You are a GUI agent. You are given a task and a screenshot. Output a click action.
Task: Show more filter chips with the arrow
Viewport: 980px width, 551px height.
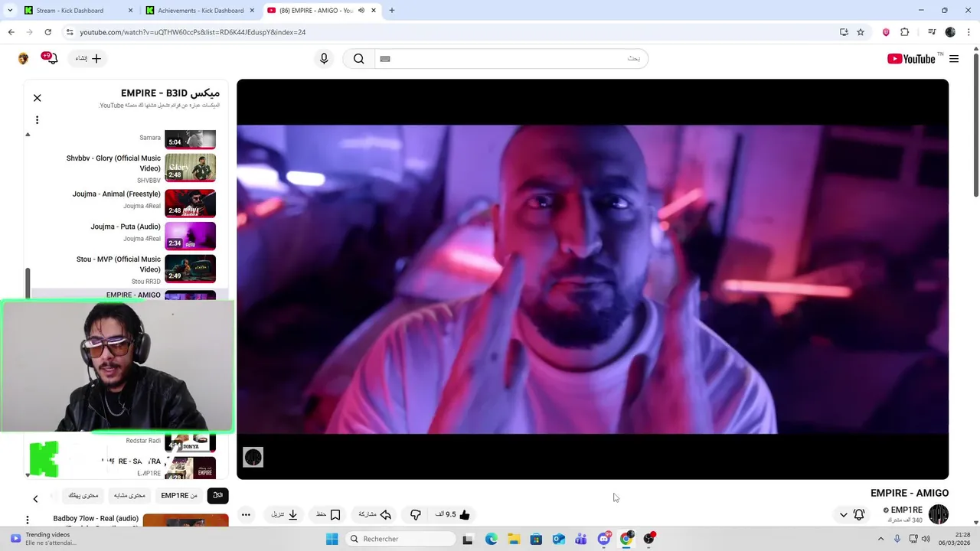click(x=35, y=499)
